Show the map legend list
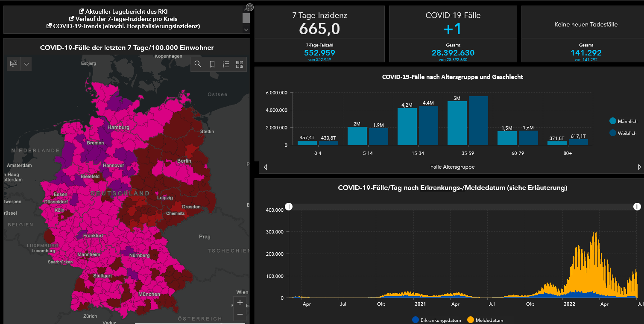Screen dimensions: 644x324 (x=226, y=64)
